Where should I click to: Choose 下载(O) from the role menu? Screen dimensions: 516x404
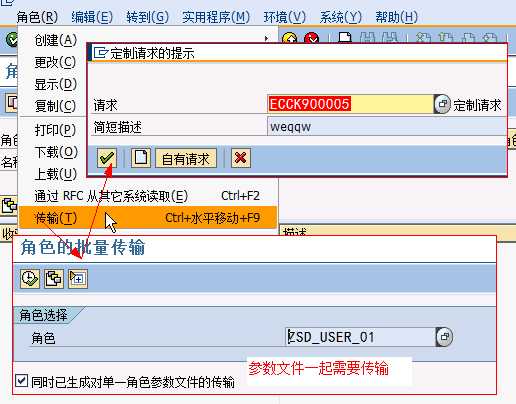pyautogui.click(x=56, y=152)
